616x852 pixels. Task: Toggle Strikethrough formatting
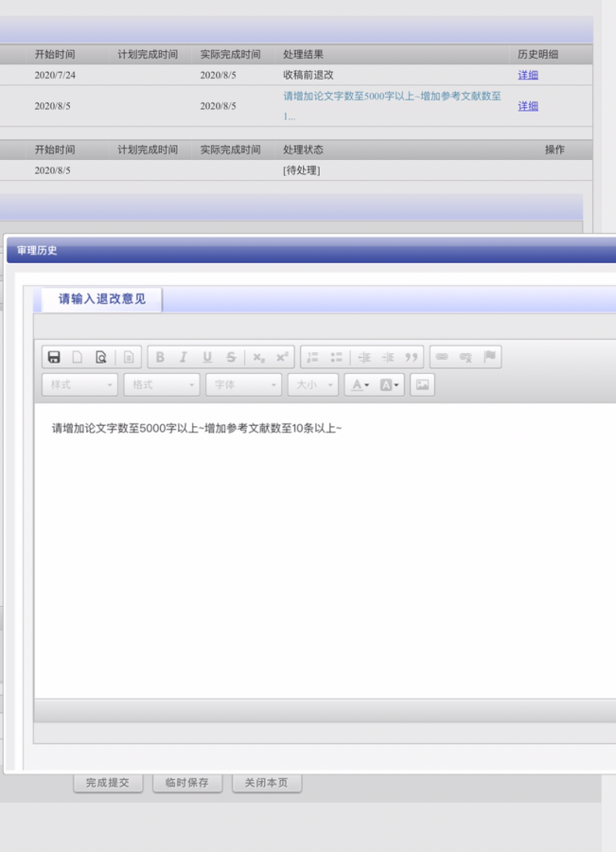point(231,357)
